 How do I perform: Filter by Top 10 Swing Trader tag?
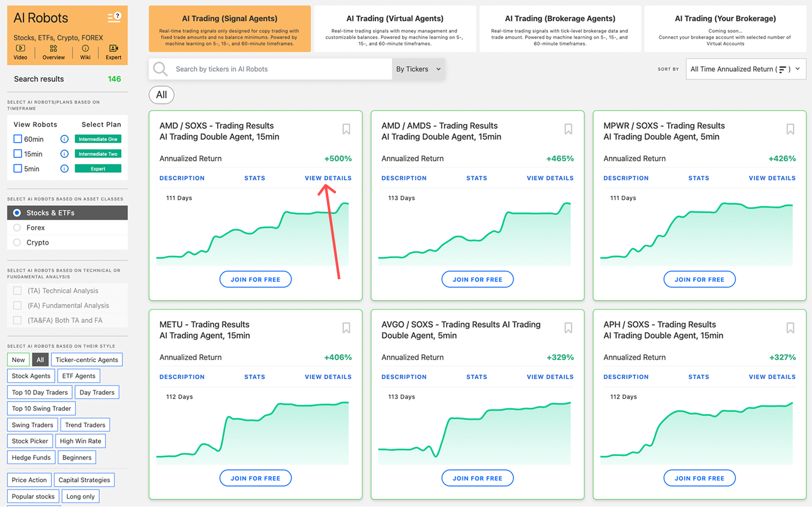click(42, 408)
